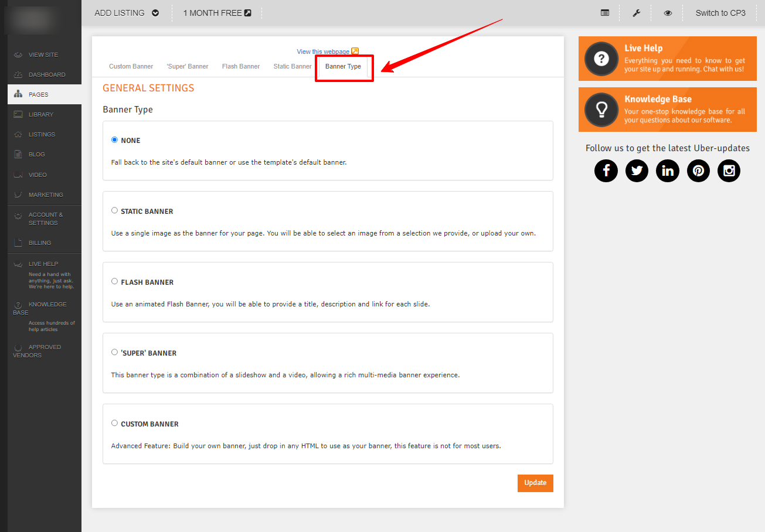765x532 pixels.
Task: Click the Knowledge Base lightbulb icon
Action: pos(601,110)
